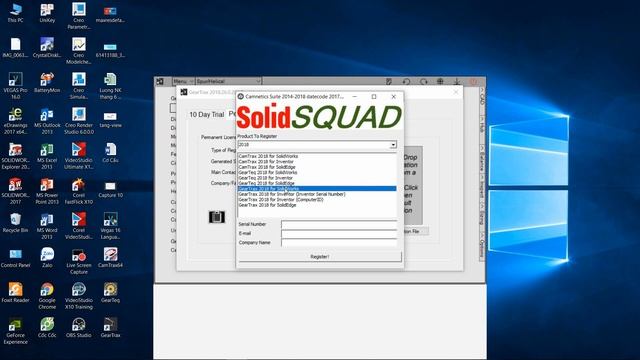This screenshot has width=640, height=360.
Task: Open CrystalDisk desktop shortcut
Action: pos(47,47)
